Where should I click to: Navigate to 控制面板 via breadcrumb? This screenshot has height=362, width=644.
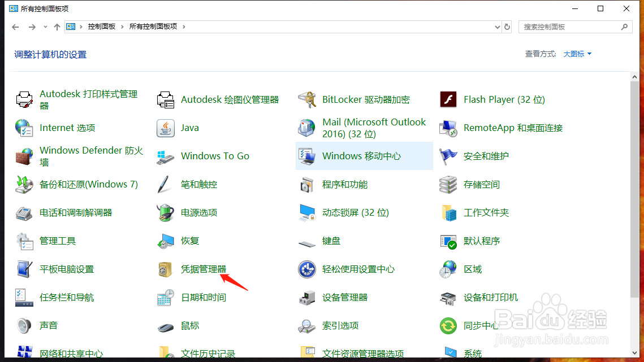pos(103,26)
